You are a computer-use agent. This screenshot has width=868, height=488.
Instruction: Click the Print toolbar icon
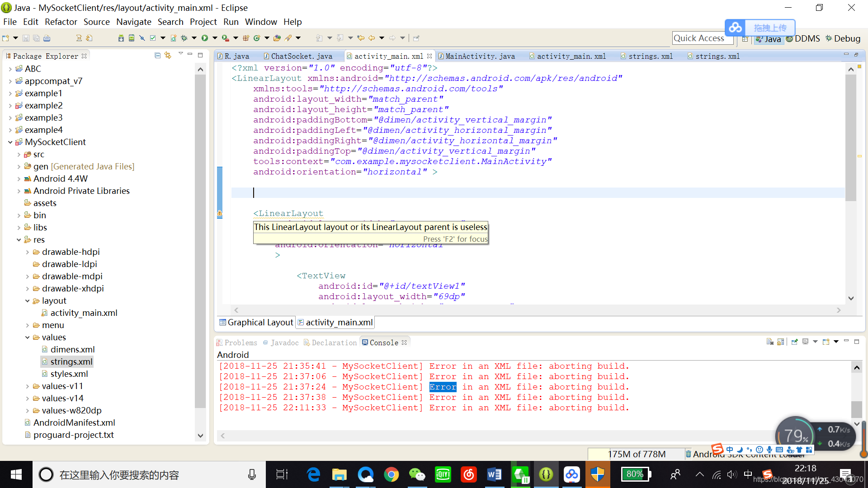(47, 38)
